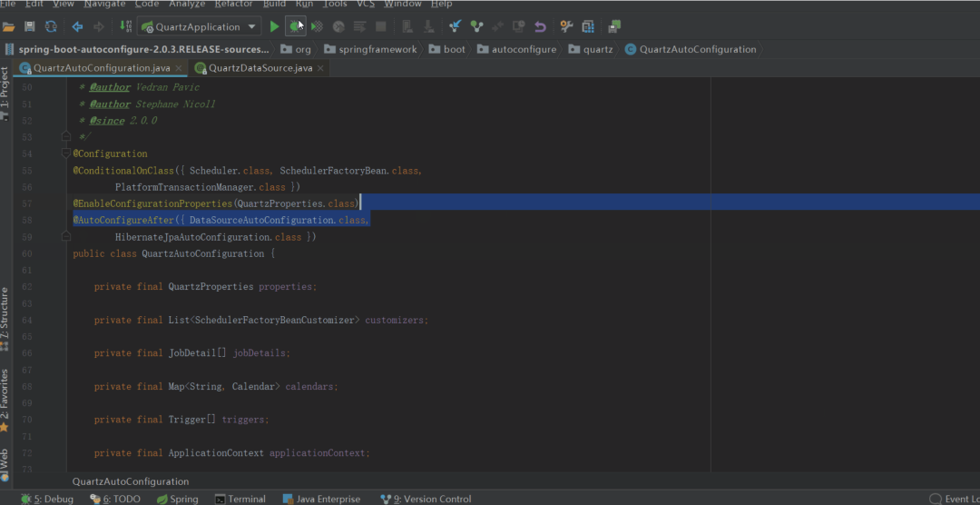Screen dimensions: 980x505
Task: Open the Help menu
Action: coord(441,4)
